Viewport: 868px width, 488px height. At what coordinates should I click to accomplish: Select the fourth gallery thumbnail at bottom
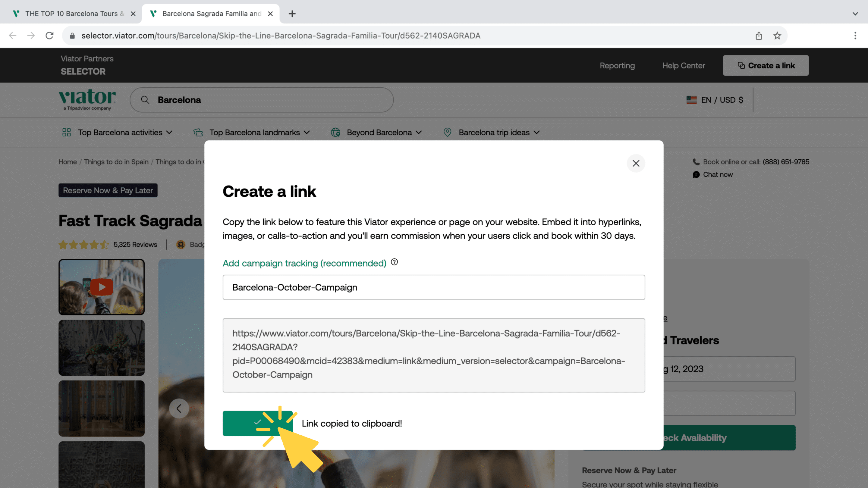[102, 465]
